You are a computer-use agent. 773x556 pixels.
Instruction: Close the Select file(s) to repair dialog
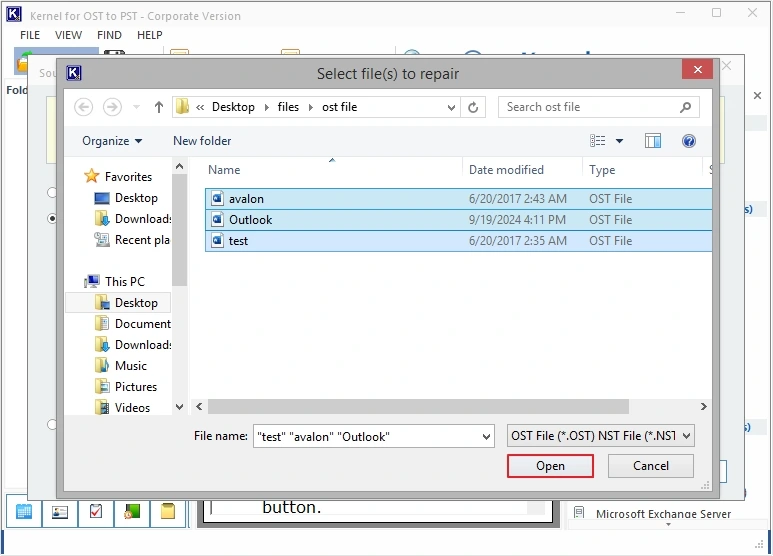coord(698,70)
